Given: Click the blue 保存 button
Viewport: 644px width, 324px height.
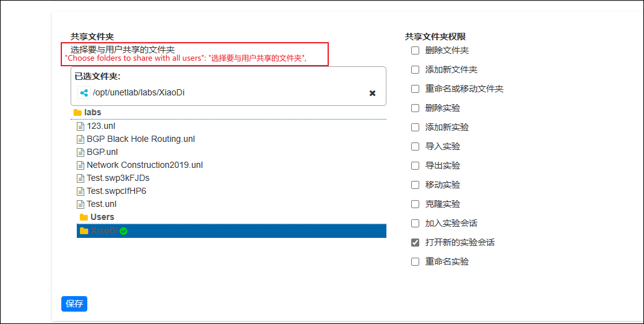Looking at the screenshot, I should [74, 304].
